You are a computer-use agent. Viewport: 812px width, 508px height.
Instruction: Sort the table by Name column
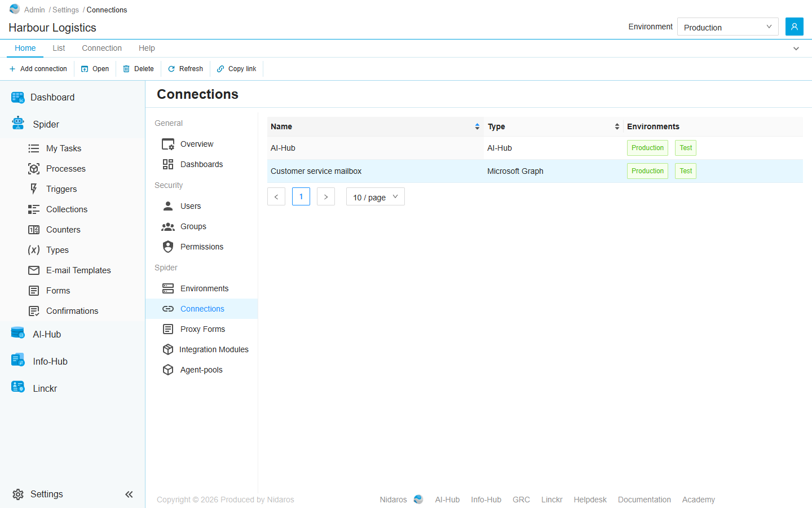[x=375, y=126]
